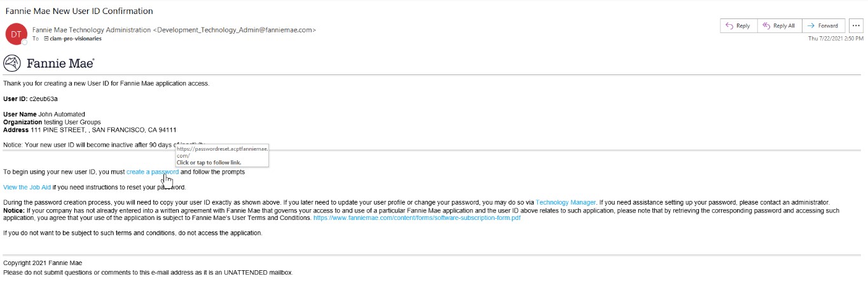This screenshot has height=295, width=868.
Task: Open the "View the Job Aid" link
Action: click(x=27, y=188)
